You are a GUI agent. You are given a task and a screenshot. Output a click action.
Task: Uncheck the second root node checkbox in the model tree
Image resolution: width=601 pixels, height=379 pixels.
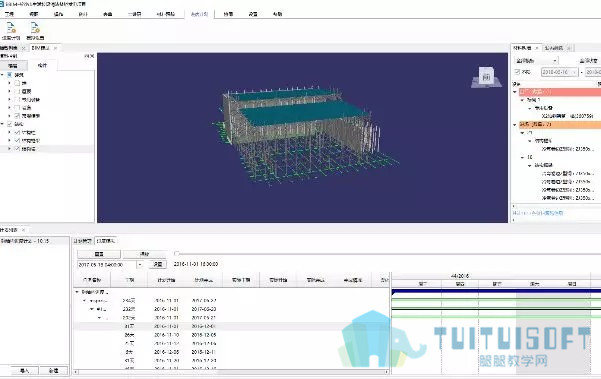click(x=10, y=124)
